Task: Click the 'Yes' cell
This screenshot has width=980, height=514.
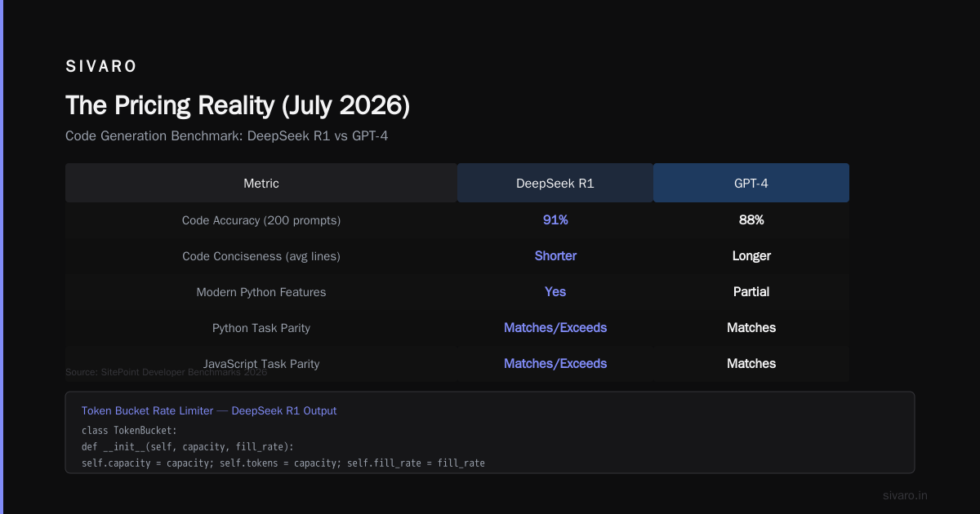Action: 555,292
